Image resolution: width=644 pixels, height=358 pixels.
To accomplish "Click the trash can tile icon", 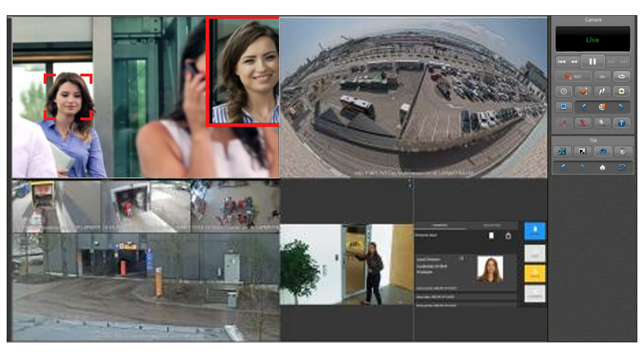I will pos(623,152).
